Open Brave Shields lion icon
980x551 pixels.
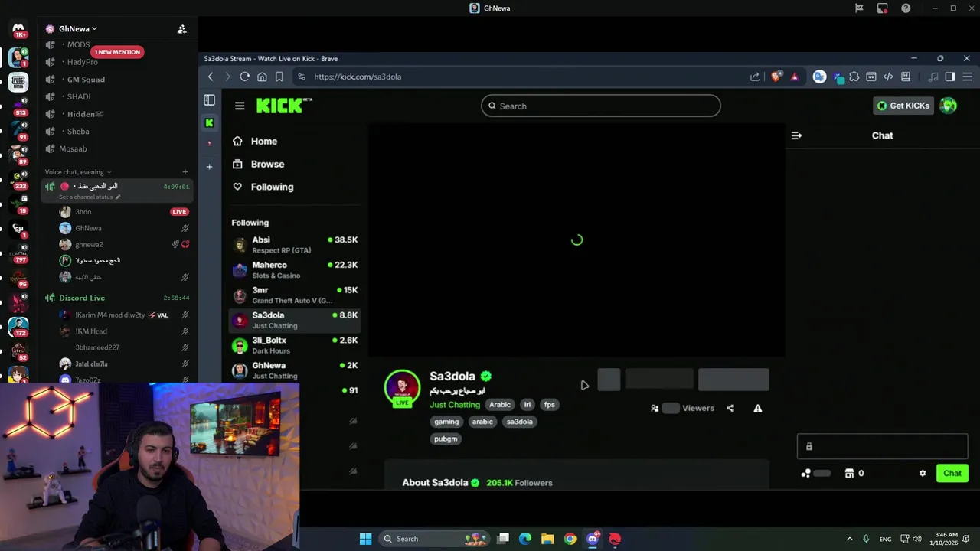click(776, 77)
